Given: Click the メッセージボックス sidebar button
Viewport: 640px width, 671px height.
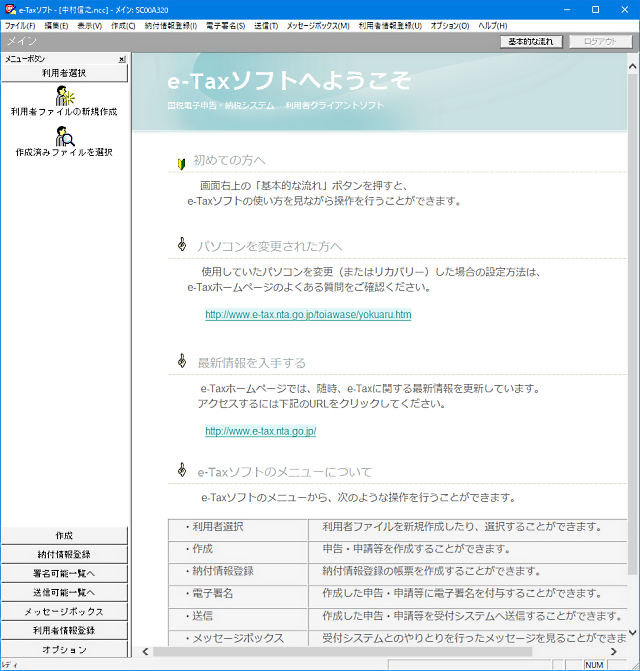Looking at the screenshot, I should pyautogui.click(x=64, y=612).
